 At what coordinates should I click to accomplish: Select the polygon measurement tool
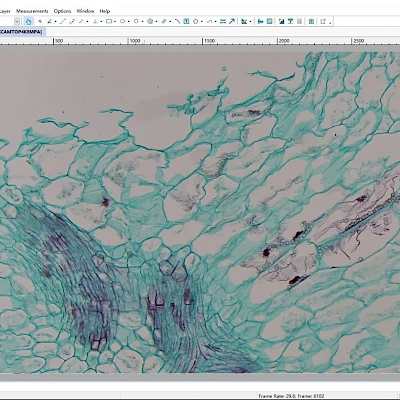[x=196, y=21]
